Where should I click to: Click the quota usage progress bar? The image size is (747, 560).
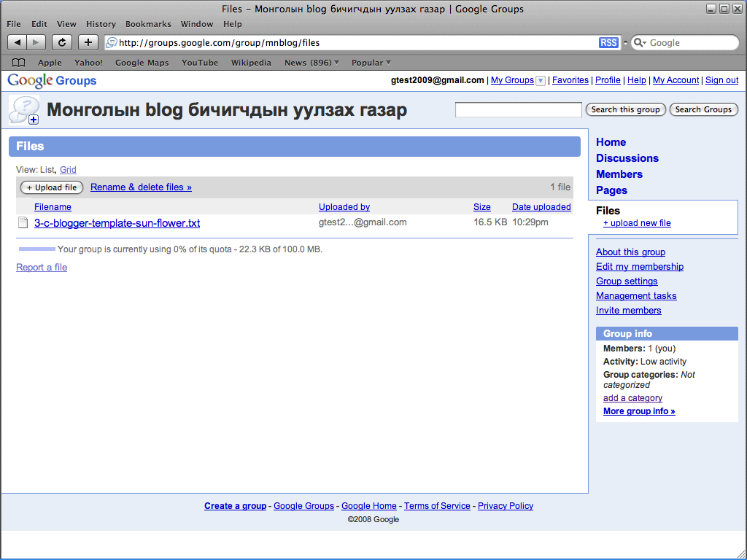[x=37, y=249]
